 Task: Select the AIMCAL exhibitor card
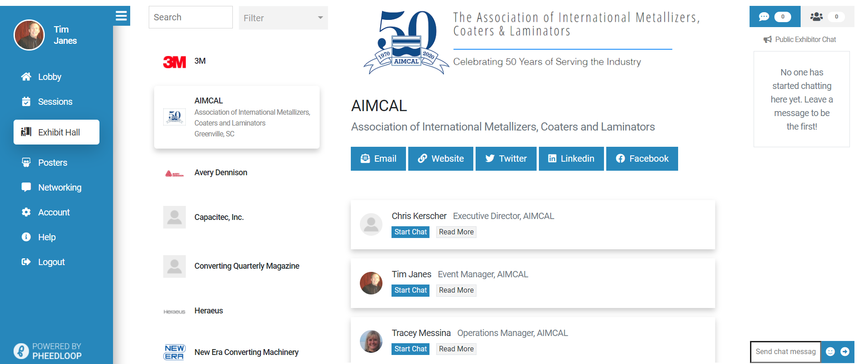coord(237,117)
